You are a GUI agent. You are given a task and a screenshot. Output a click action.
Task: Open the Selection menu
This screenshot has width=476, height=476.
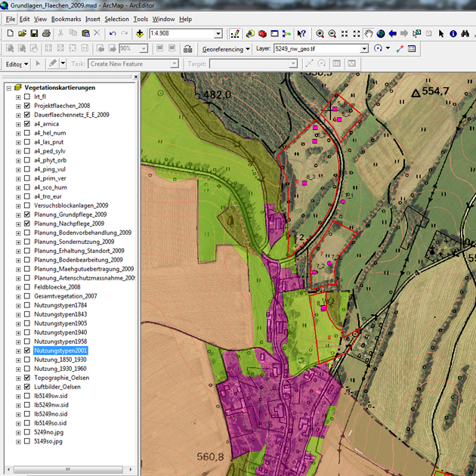click(117, 19)
